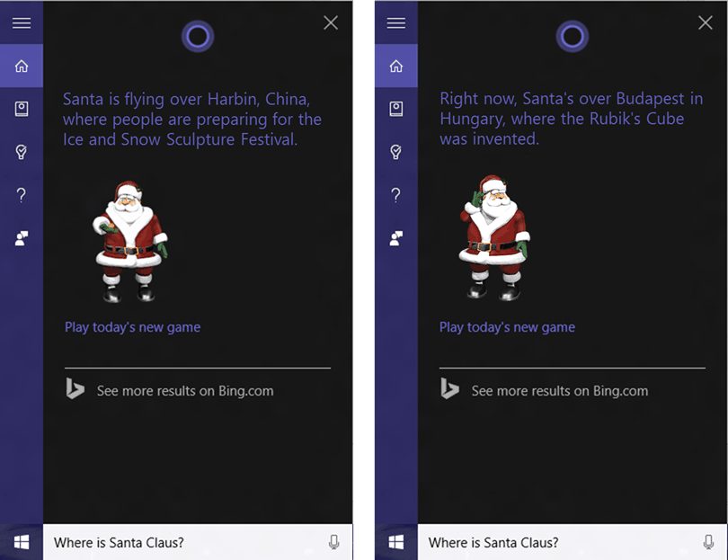Open Reminders lightbulb in left Cortana panel
Viewport: 728px width, 560px height.
pyautogui.click(x=22, y=152)
